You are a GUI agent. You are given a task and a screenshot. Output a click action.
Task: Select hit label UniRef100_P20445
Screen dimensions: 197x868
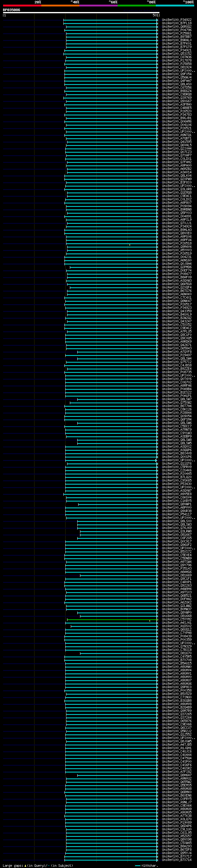point(177,474)
